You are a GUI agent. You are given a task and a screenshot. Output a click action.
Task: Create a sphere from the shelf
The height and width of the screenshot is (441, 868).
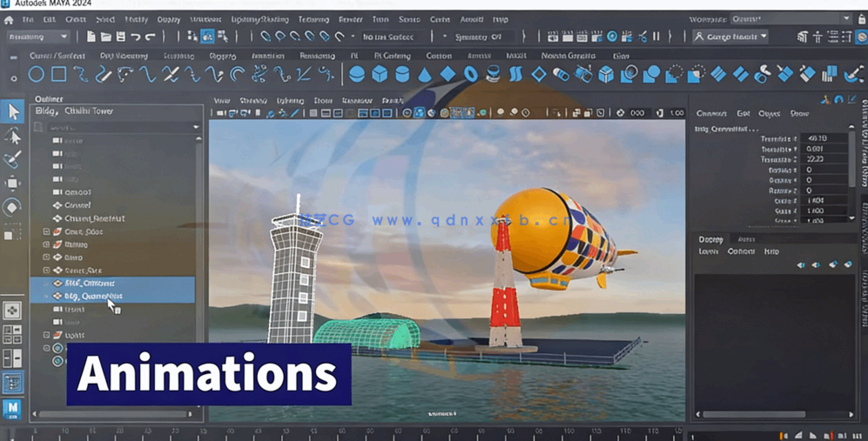tap(357, 74)
